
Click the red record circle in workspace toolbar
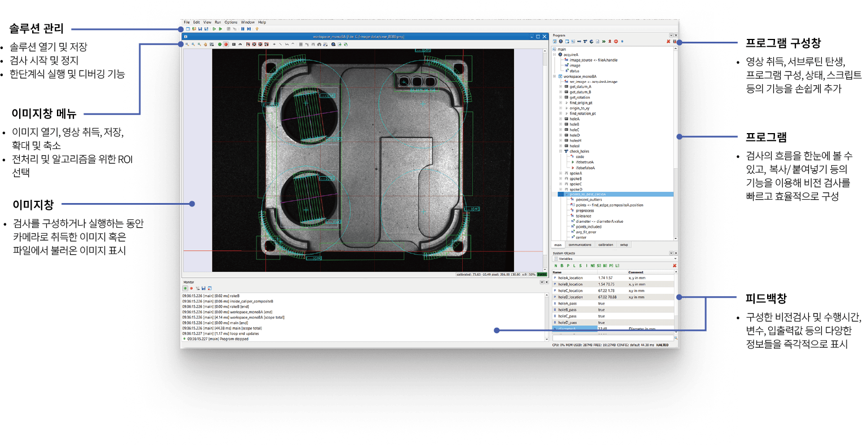[x=225, y=44]
